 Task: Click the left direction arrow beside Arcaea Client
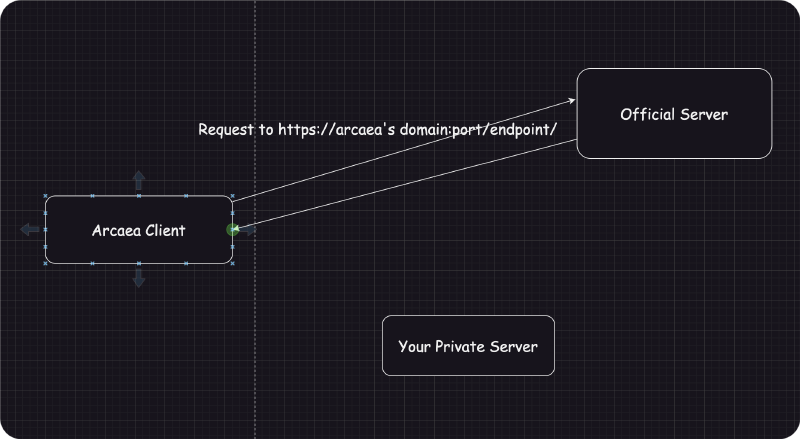pos(30,230)
